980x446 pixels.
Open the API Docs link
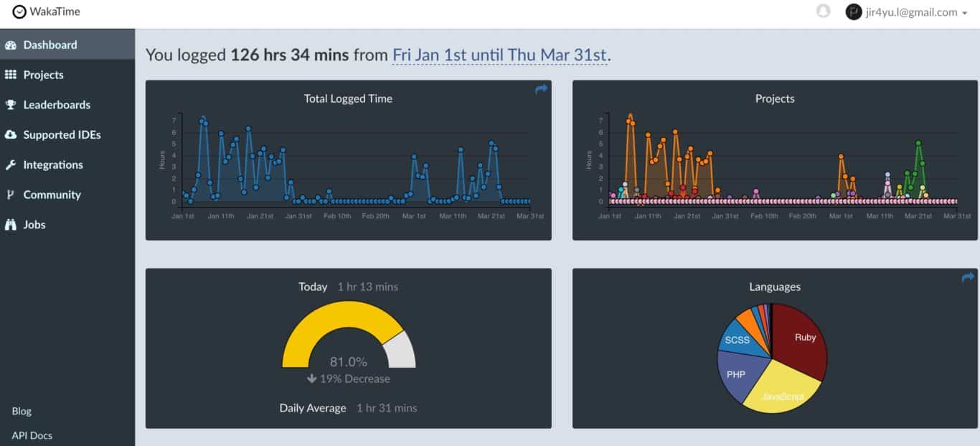pos(32,435)
